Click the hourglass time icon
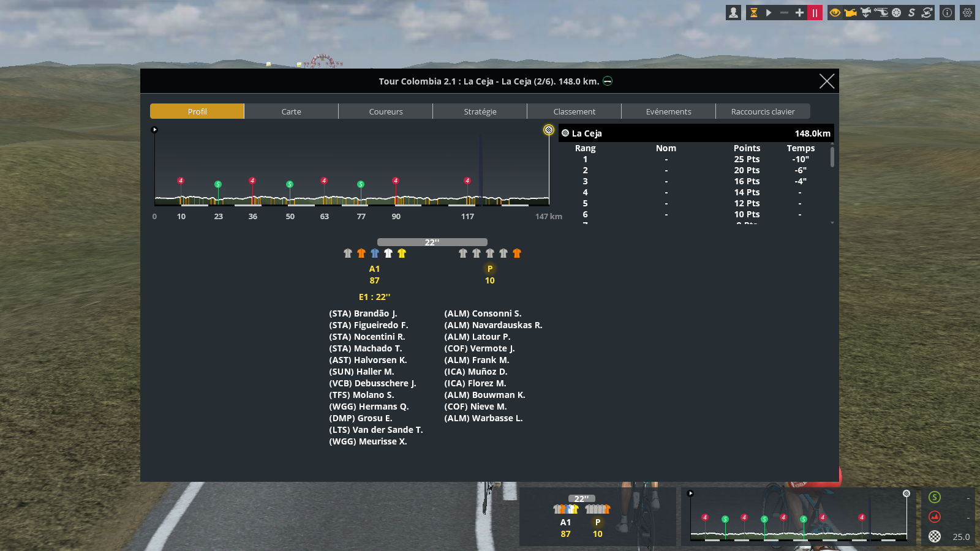This screenshot has height=551, width=980. 754,12
